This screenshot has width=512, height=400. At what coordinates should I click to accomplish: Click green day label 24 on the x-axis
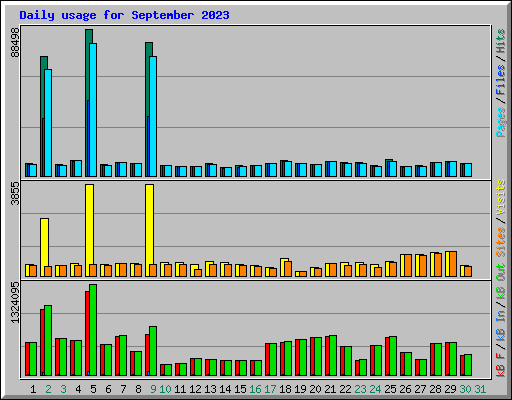click(375, 389)
